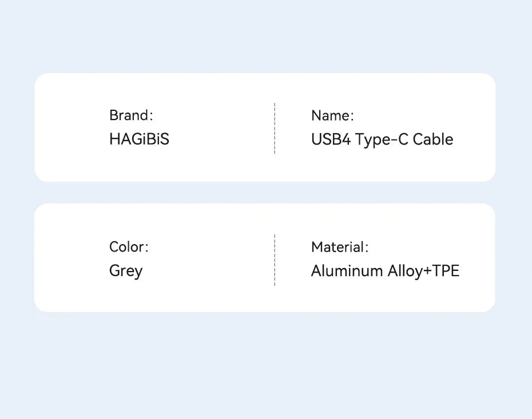
Task: Click the blue gap between the two cards
Action: coord(265,193)
